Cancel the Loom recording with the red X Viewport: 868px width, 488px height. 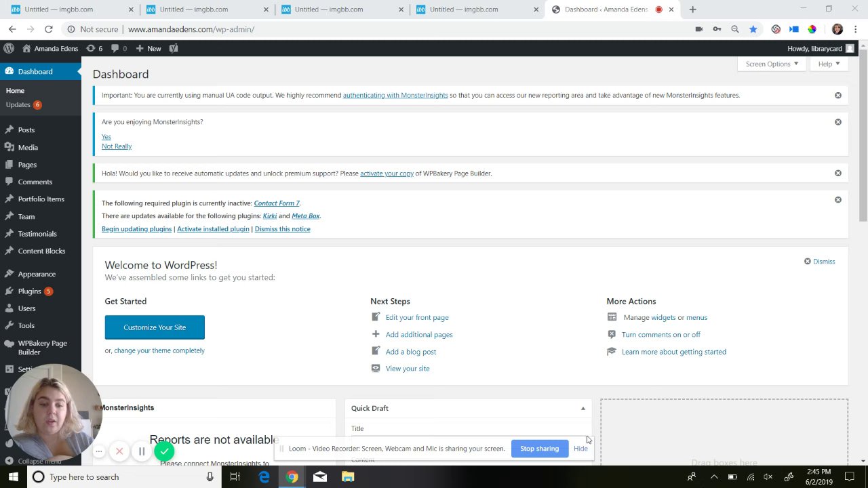[x=119, y=451]
